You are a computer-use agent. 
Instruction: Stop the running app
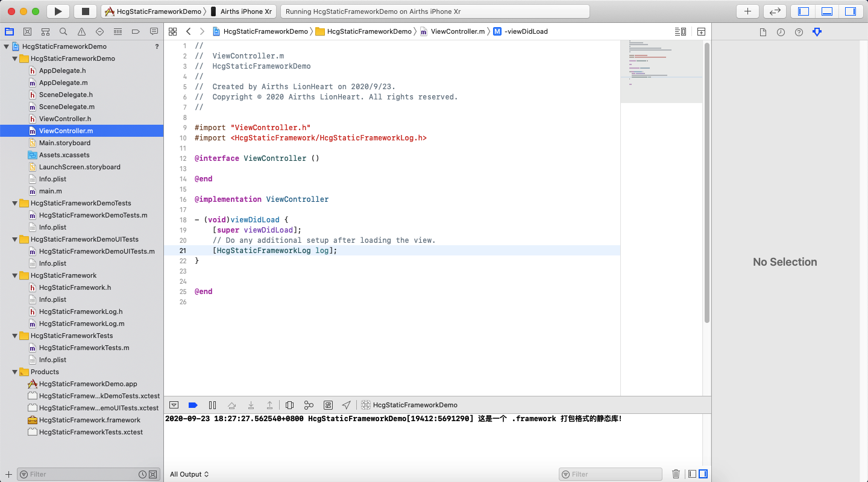[83, 10]
